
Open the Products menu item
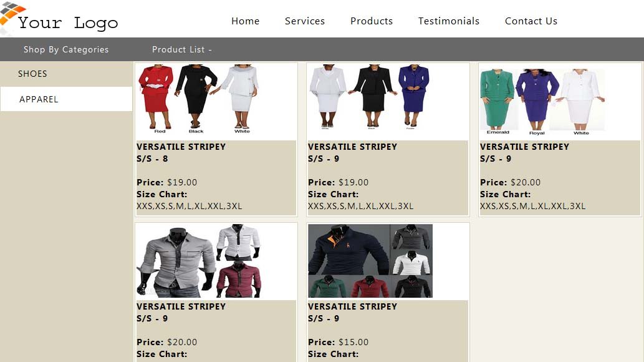[372, 21]
